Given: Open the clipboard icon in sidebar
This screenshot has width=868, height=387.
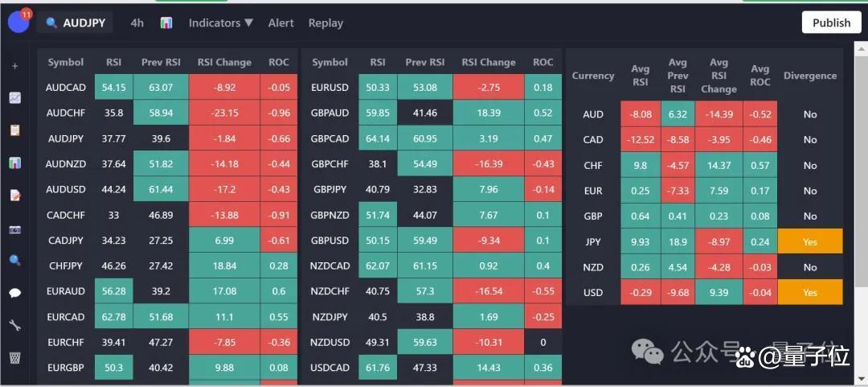Looking at the screenshot, I should [x=14, y=130].
